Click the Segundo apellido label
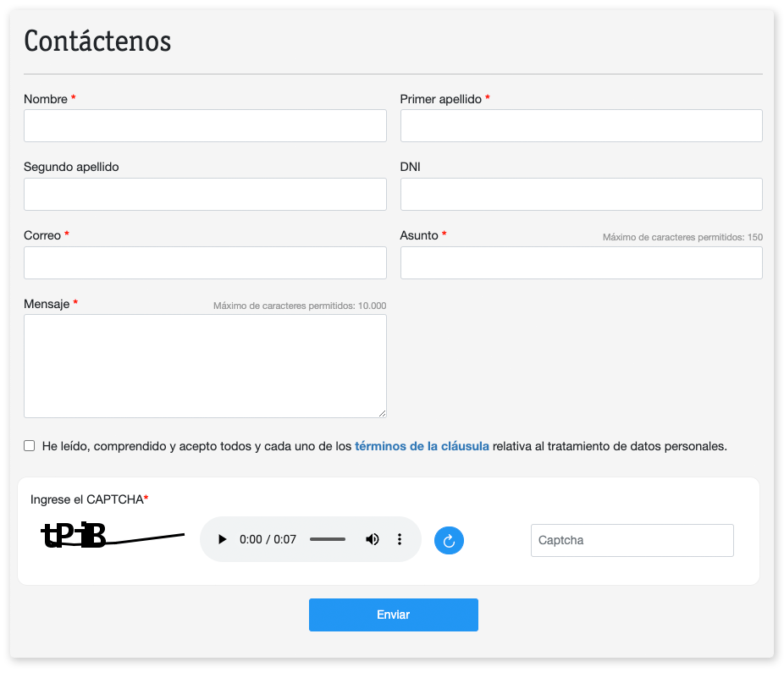 coord(71,167)
